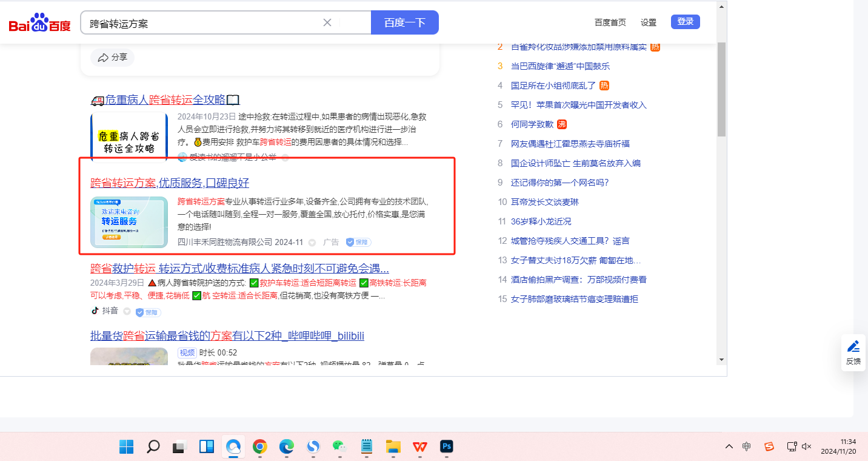This screenshot has width=868, height=461.
Task: Open WPS Office from the taskbar
Action: pyautogui.click(x=420, y=447)
